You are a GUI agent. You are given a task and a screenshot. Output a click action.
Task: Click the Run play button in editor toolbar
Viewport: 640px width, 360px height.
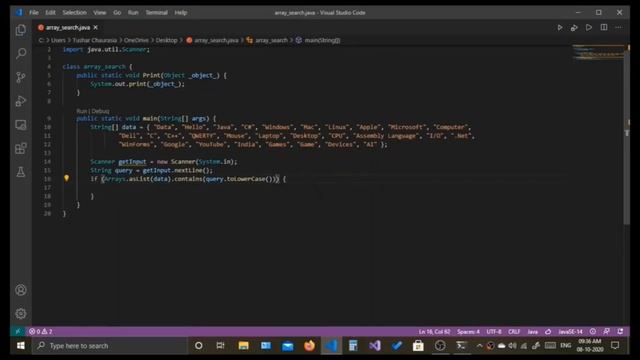tap(560, 28)
